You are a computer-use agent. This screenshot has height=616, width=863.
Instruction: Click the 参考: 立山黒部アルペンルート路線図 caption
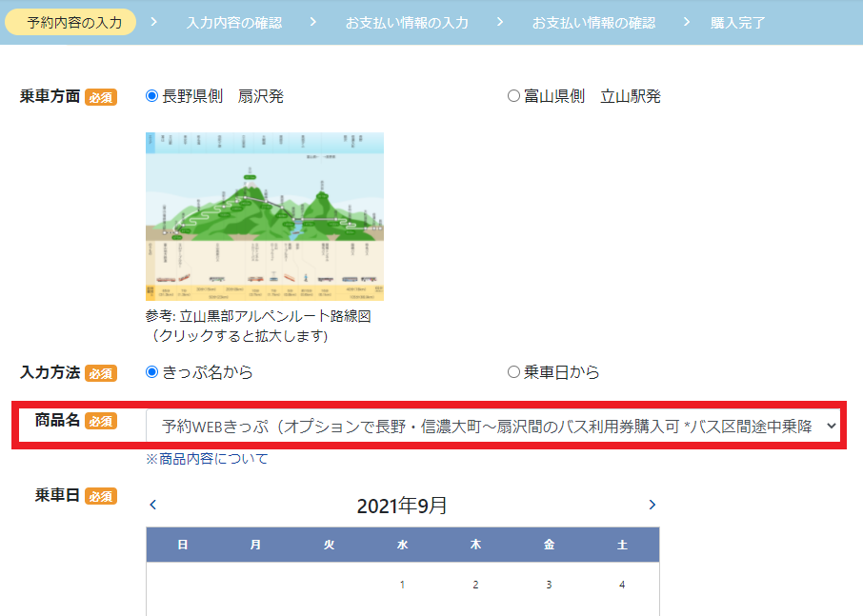pyautogui.click(x=257, y=316)
